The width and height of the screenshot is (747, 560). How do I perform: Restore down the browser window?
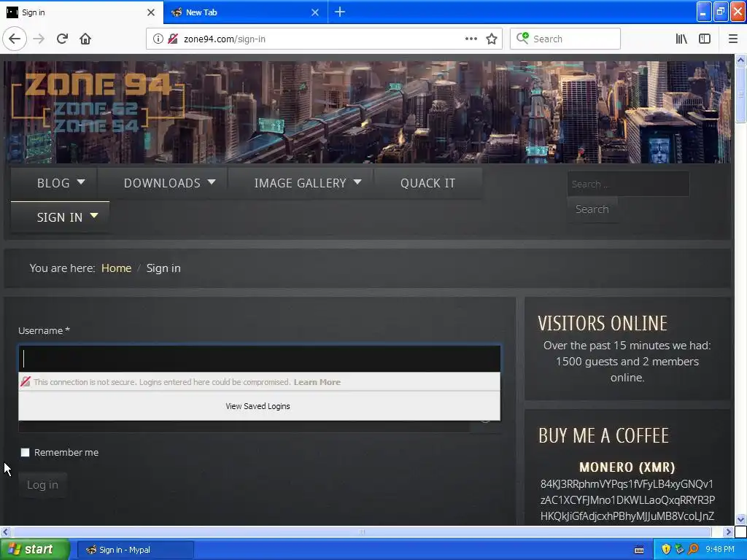click(721, 12)
